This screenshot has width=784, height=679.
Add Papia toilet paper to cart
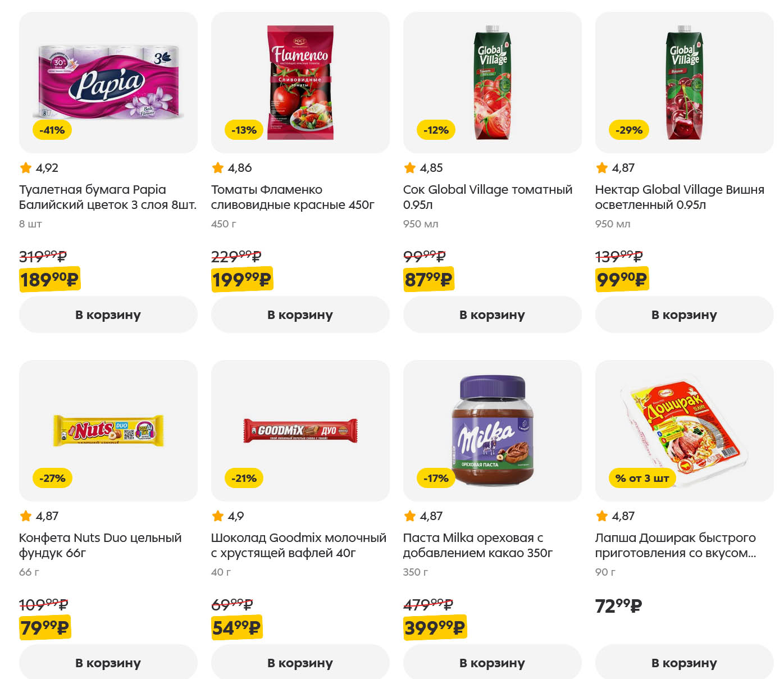(x=108, y=315)
